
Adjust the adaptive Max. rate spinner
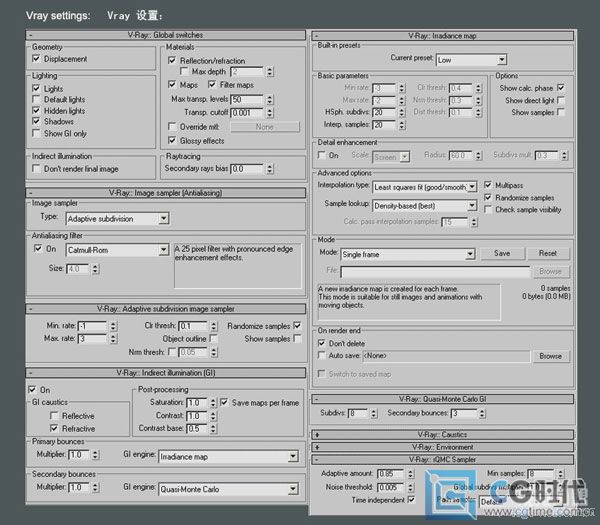tap(113, 339)
